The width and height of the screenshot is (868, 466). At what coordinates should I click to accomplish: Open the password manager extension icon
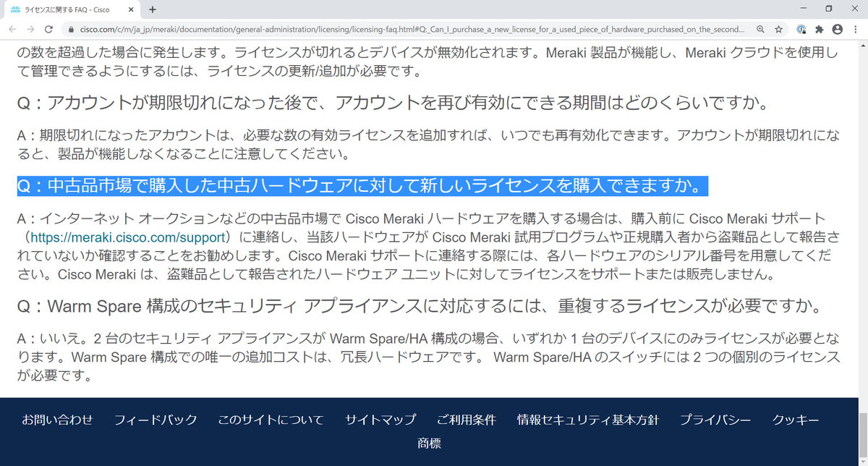(x=801, y=30)
